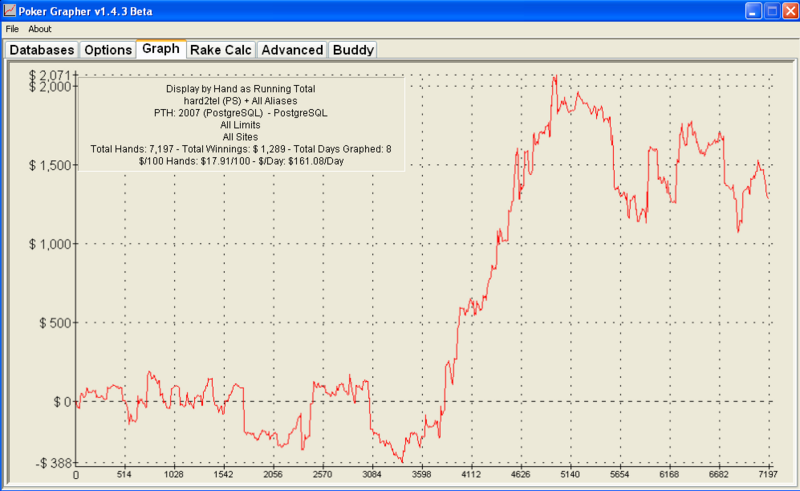Switch to the Databases tab
The image size is (800, 491).
[x=42, y=50]
